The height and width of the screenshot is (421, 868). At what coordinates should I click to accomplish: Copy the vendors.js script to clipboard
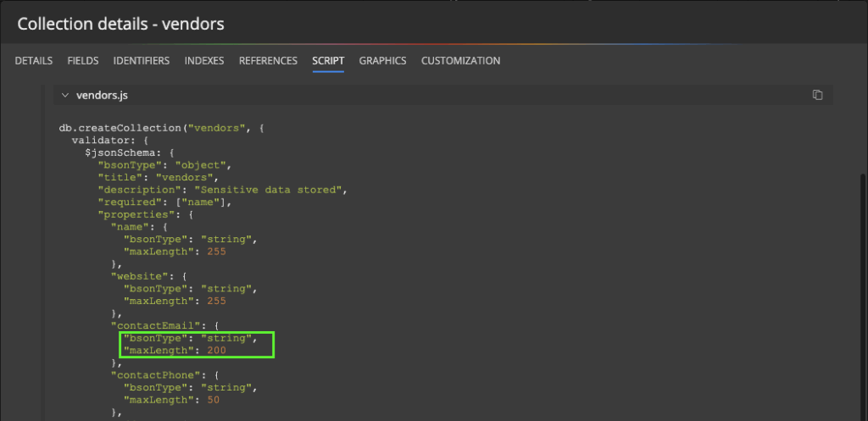(817, 95)
